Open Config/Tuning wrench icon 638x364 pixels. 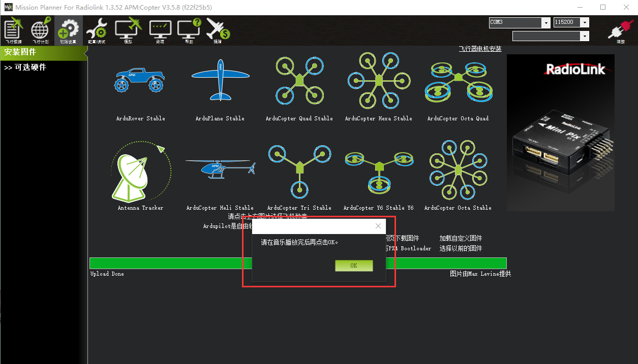coord(96,30)
